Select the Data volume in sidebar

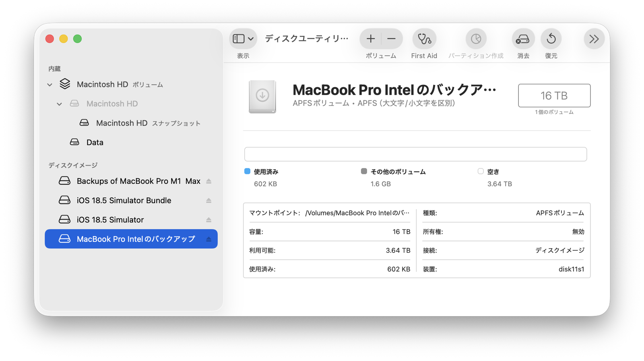[x=95, y=142]
